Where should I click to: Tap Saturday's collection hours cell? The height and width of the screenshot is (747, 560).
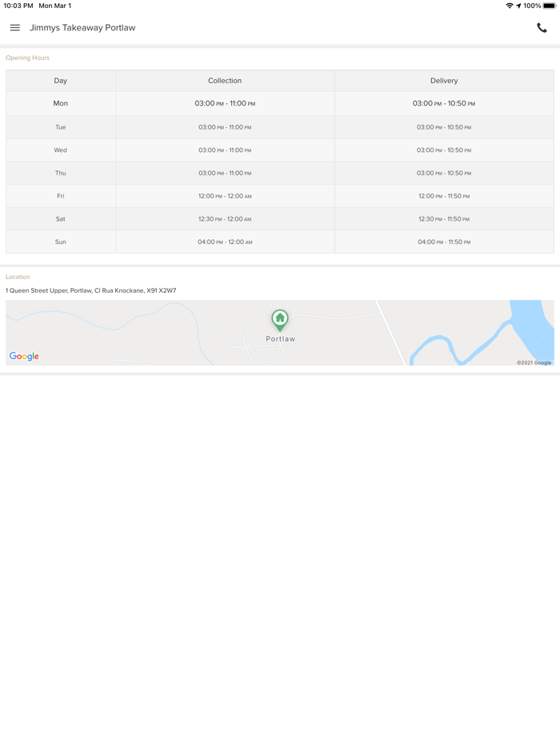pos(225,219)
